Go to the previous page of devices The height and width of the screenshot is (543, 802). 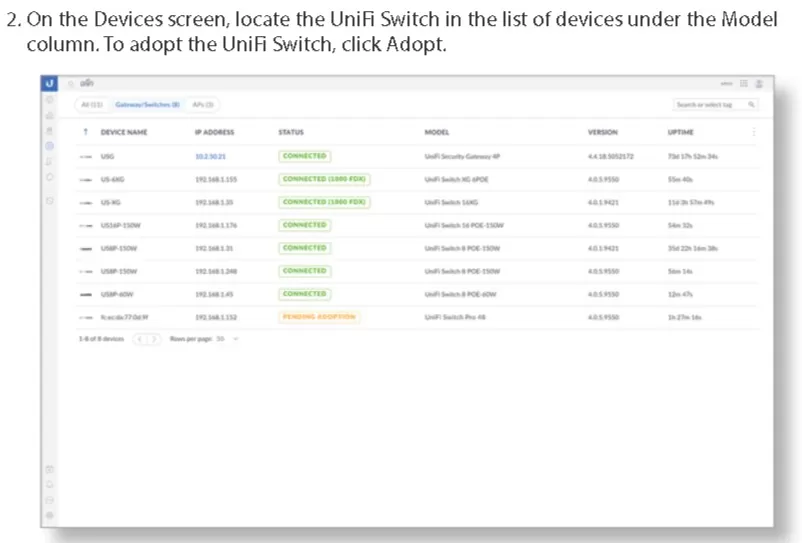tap(140, 339)
